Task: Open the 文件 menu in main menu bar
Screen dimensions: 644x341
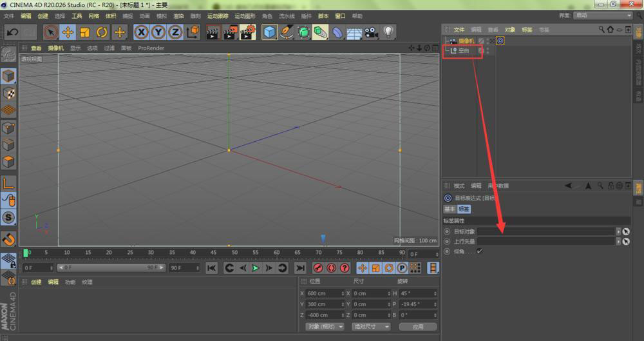Action: (9, 16)
